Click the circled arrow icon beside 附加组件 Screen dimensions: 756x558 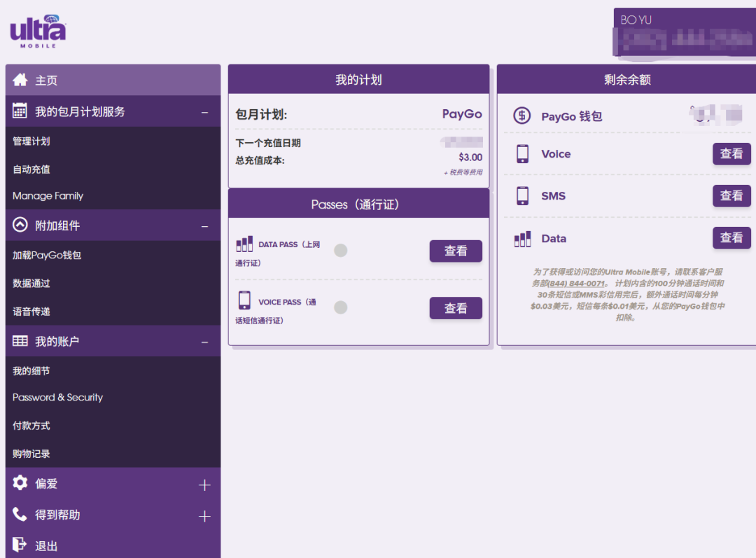click(x=20, y=225)
